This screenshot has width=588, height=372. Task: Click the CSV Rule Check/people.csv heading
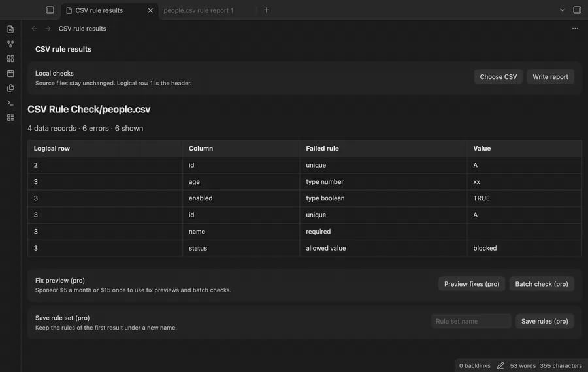[x=89, y=109]
